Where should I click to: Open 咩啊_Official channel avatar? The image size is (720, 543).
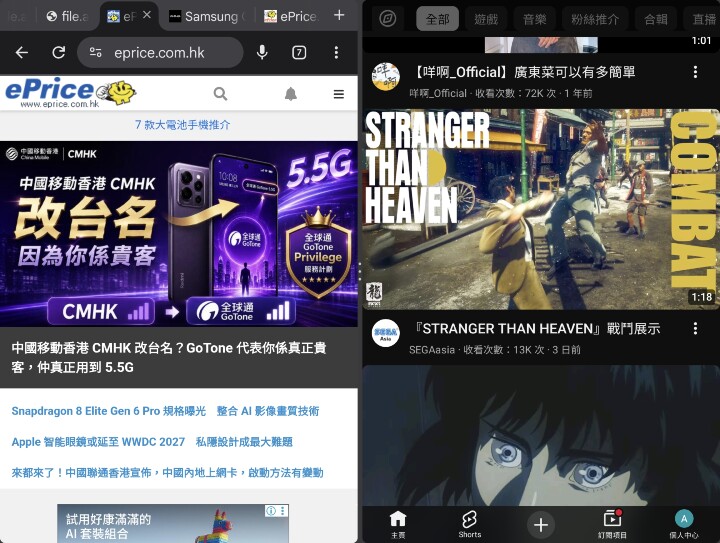(x=386, y=77)
